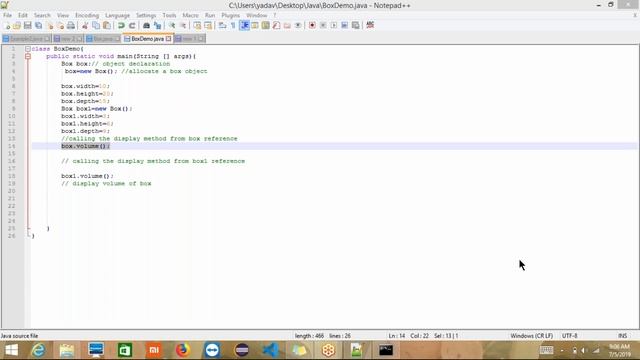Viewport: 640px width, 360px height.
Task: Open Firefox from taskbar
Action: [182, 350]
